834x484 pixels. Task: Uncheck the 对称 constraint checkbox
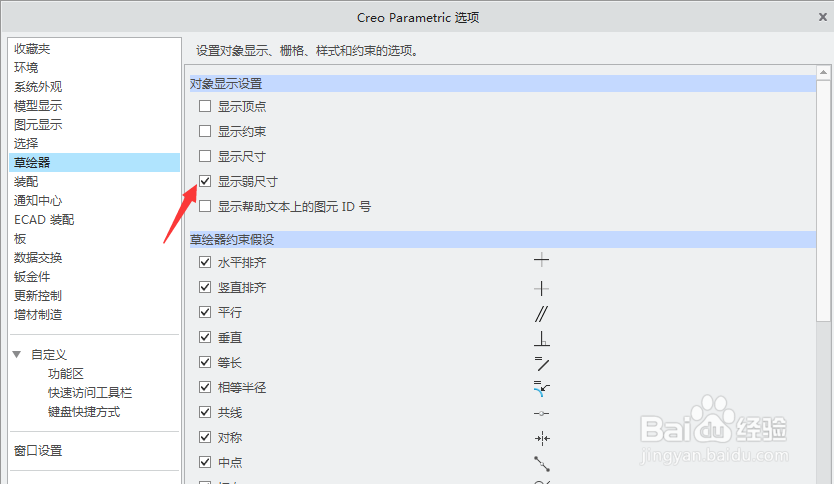point(205,437)
